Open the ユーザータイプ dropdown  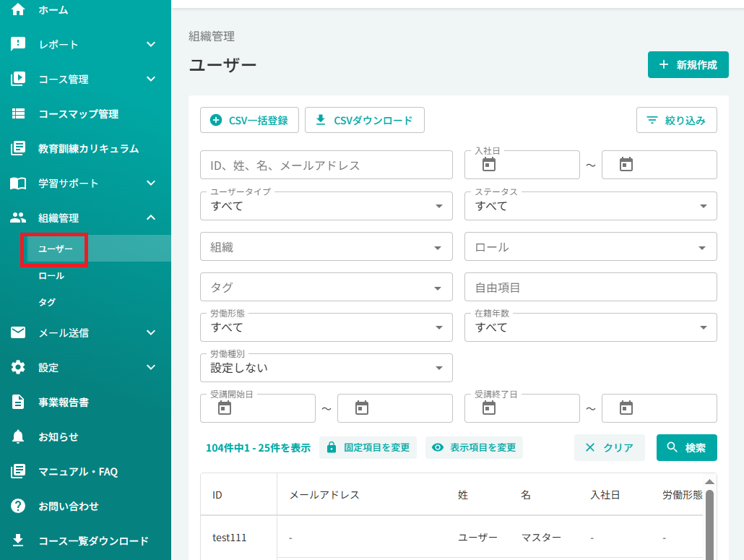click(326, 206)
